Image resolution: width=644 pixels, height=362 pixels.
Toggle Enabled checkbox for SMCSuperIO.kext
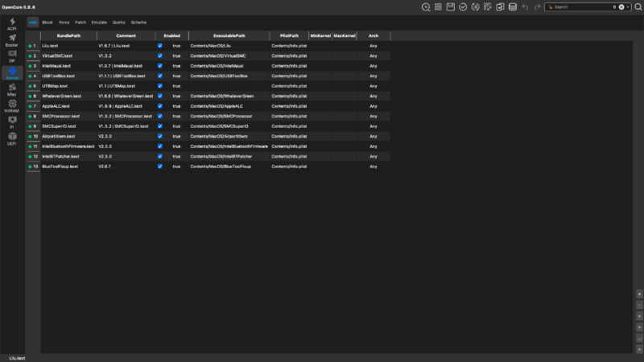(159, 126)
